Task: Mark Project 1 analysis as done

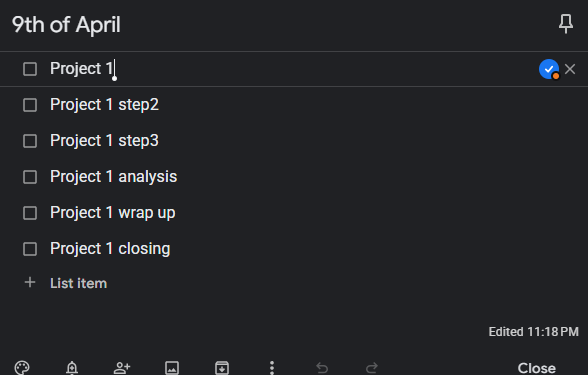Action: point(30,177)
